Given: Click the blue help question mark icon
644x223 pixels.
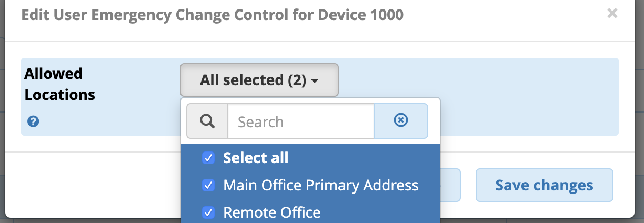Looking at the screenshot, I should pyautogui.click(x=33, y=122).
